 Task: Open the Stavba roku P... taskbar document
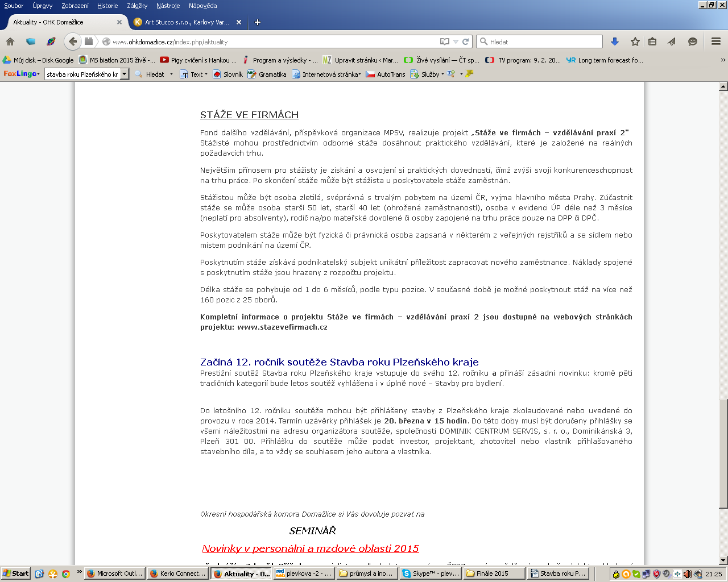pos(557,573)
